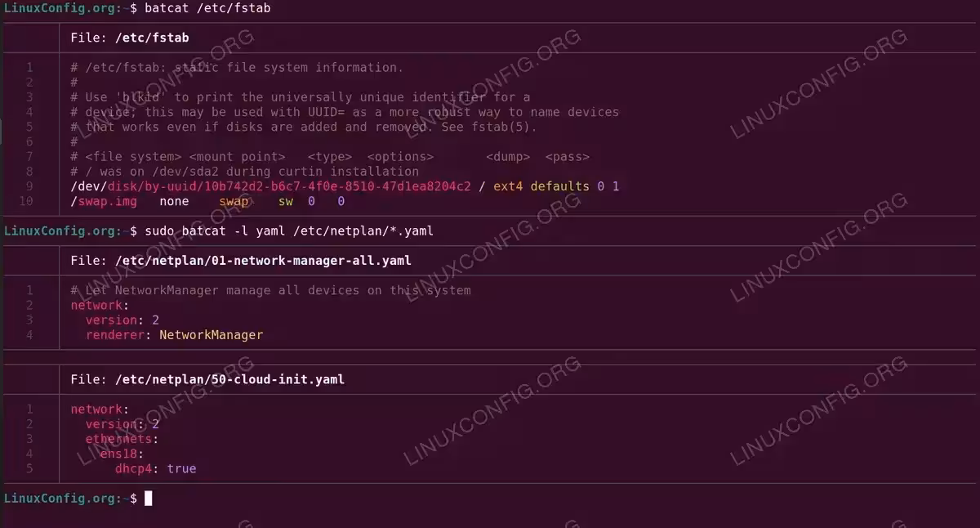The width and height of the screenshot is (980, 528).
Task: Click the 'version: 2' line in network-manager file
Action: click(x=122, y=320)
